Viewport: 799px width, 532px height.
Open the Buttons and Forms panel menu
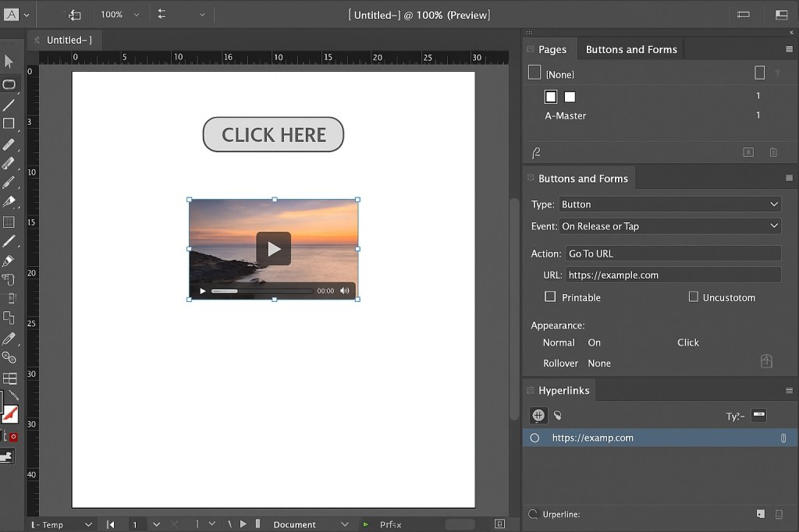pos(789,178)
